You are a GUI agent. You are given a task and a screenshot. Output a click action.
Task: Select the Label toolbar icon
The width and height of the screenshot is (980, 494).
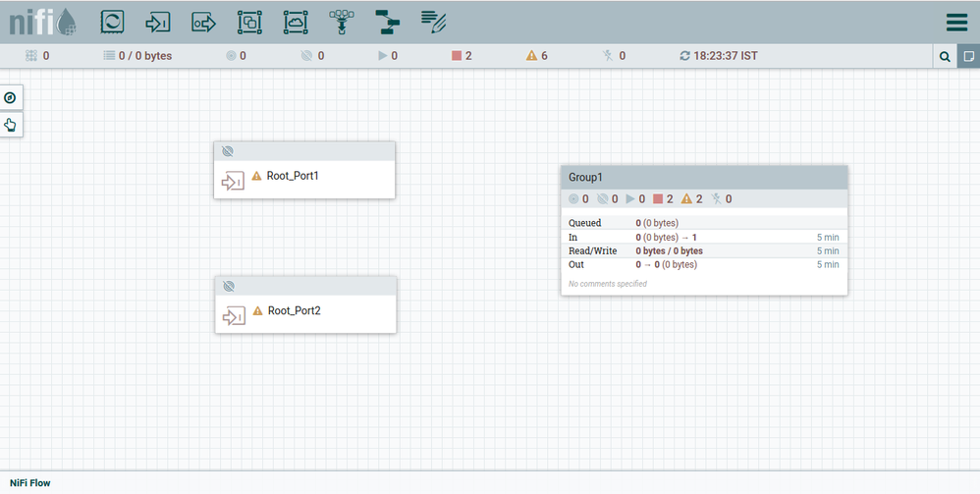[433, 21]
